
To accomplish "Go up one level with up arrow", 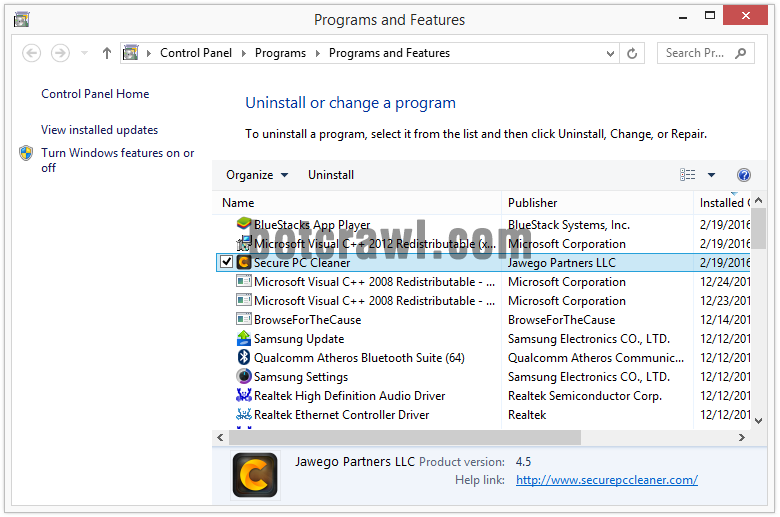I will (x=106, y=53).
